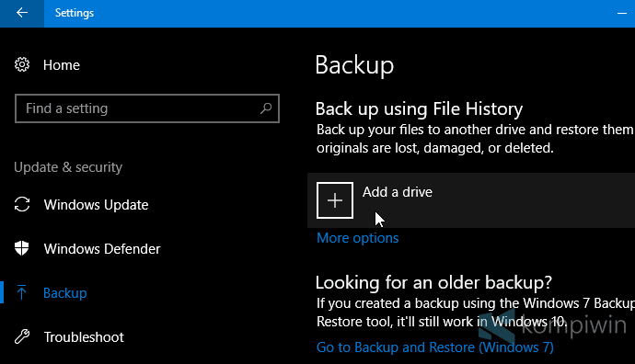Open the Troubleshoot section
This screenshot has width=635, height=364.
pos(84,337)
